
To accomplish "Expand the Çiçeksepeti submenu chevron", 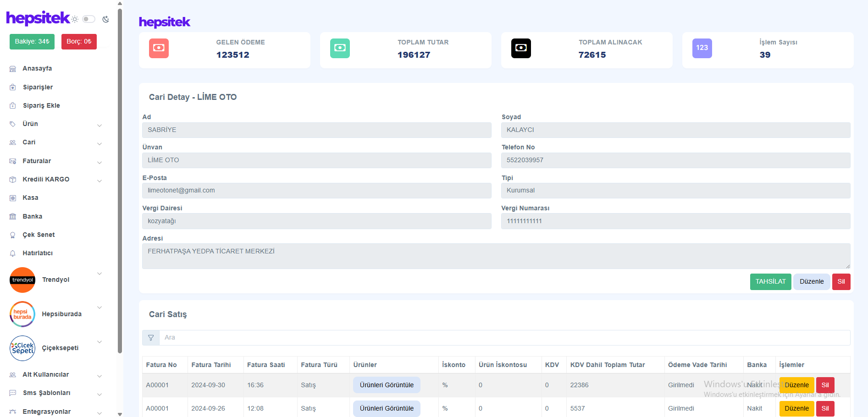I will pos(100,342).
